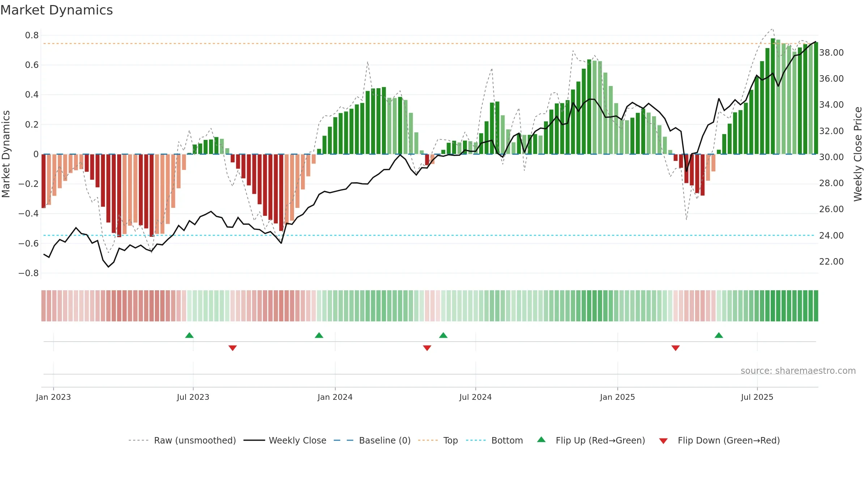Select the Flip Up marker just before Jul 2023
This screenshot has width=868, height=488.
[x=189, y=335]
